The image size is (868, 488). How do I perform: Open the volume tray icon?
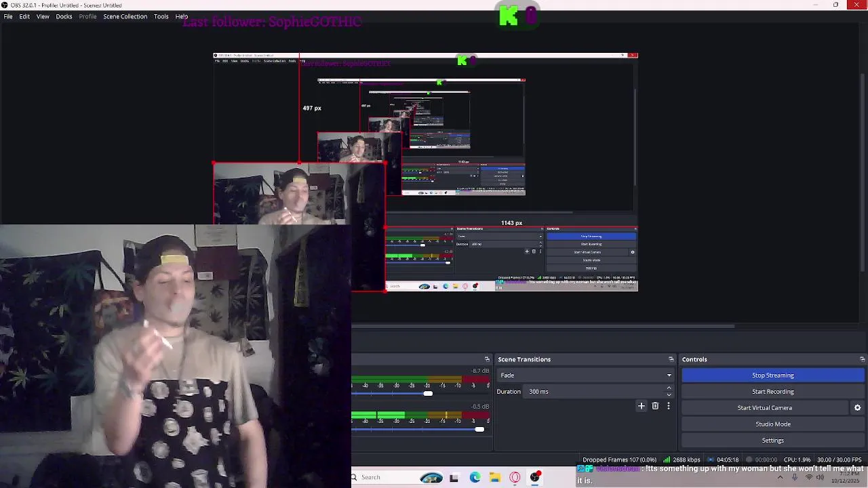click(821, 477)
